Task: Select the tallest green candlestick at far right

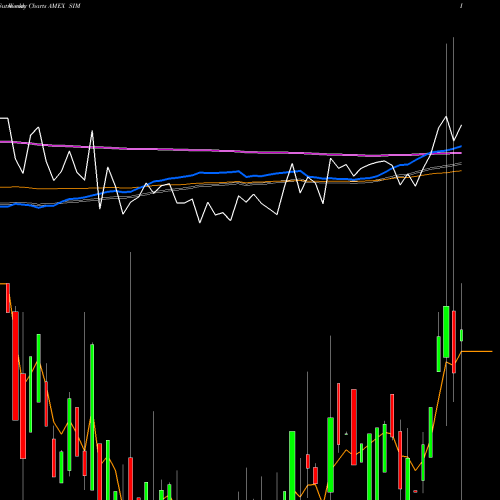Action: 446,332
